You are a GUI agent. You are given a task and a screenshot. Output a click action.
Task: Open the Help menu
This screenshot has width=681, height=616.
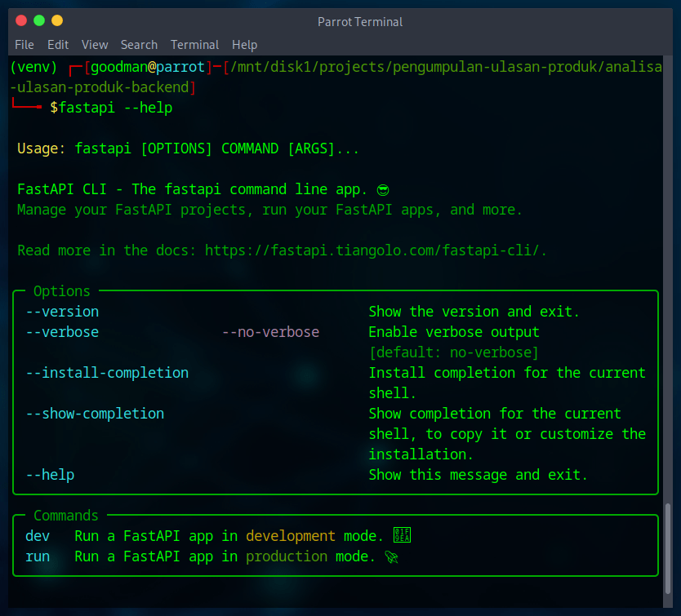244,45
